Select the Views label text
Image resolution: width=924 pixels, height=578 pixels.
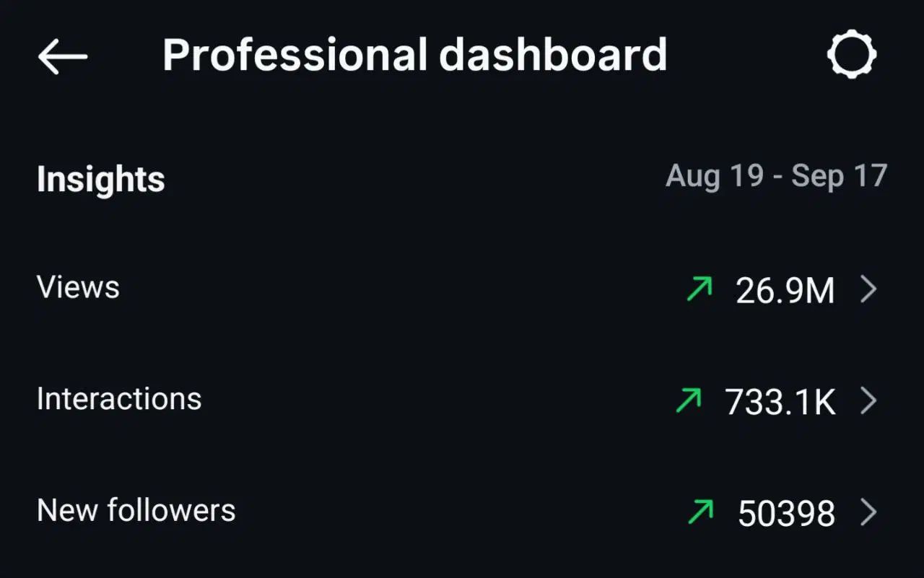coord(78,288)
